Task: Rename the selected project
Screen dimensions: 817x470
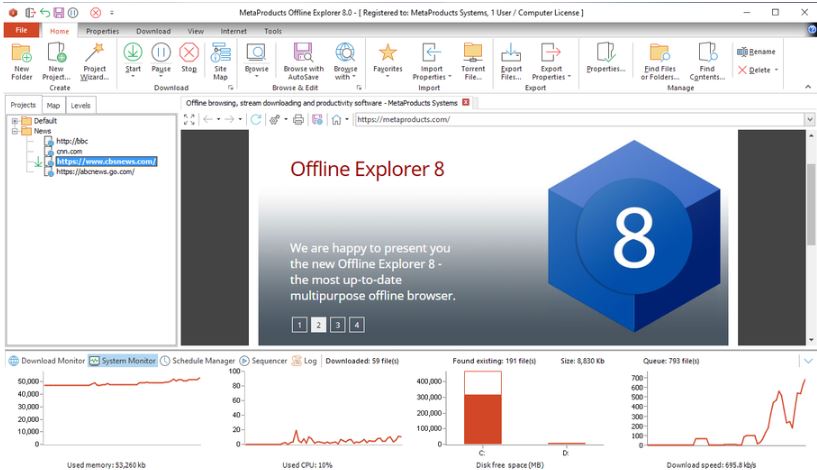Action: [756, 52]
